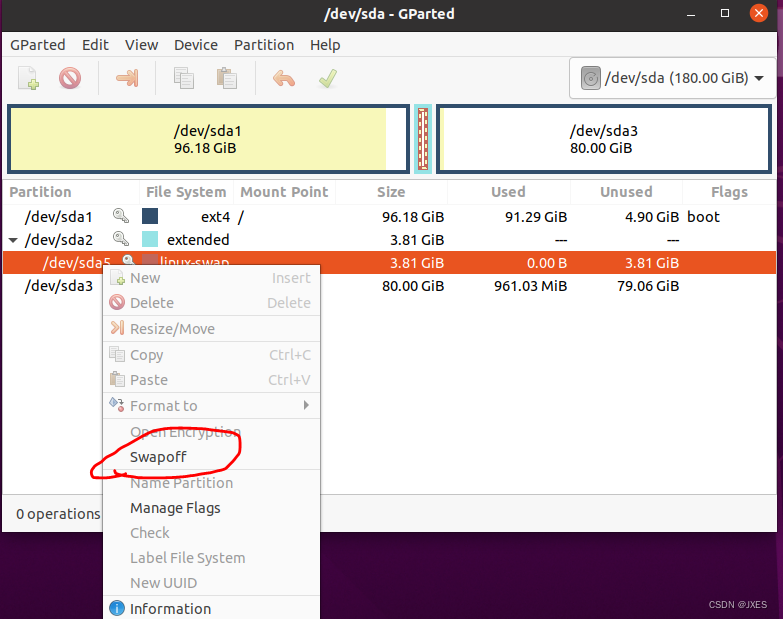The width and height of the screenshot is (783, 619).
Task: Sort by the File System column header
Action: [x=186, y=192]
